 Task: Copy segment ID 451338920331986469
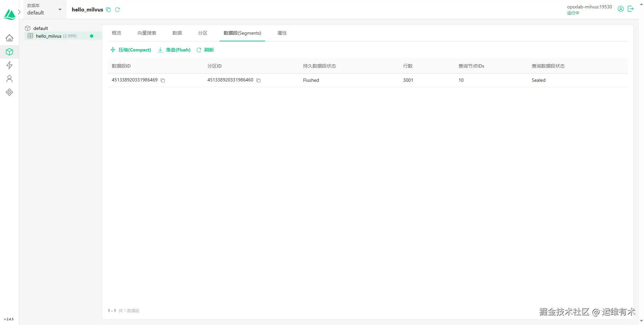pyautogui.click(x=163, y=80)
